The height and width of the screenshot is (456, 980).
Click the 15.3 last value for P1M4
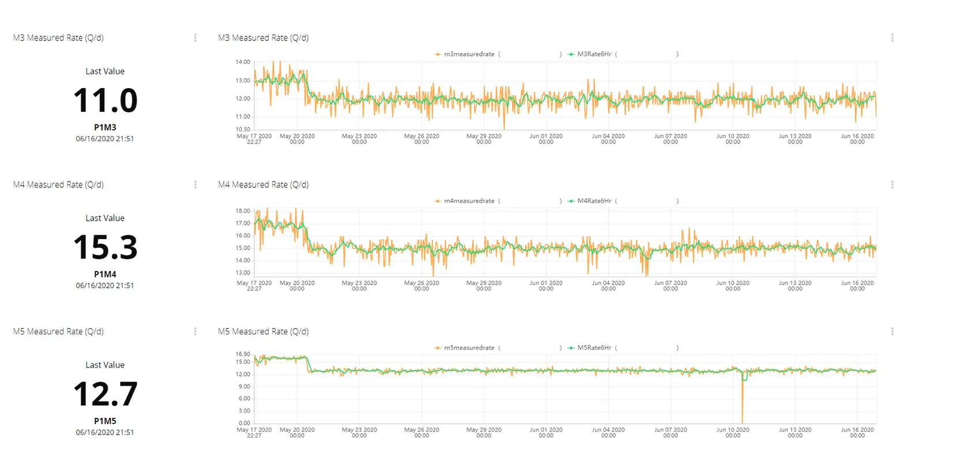(105, 247)
